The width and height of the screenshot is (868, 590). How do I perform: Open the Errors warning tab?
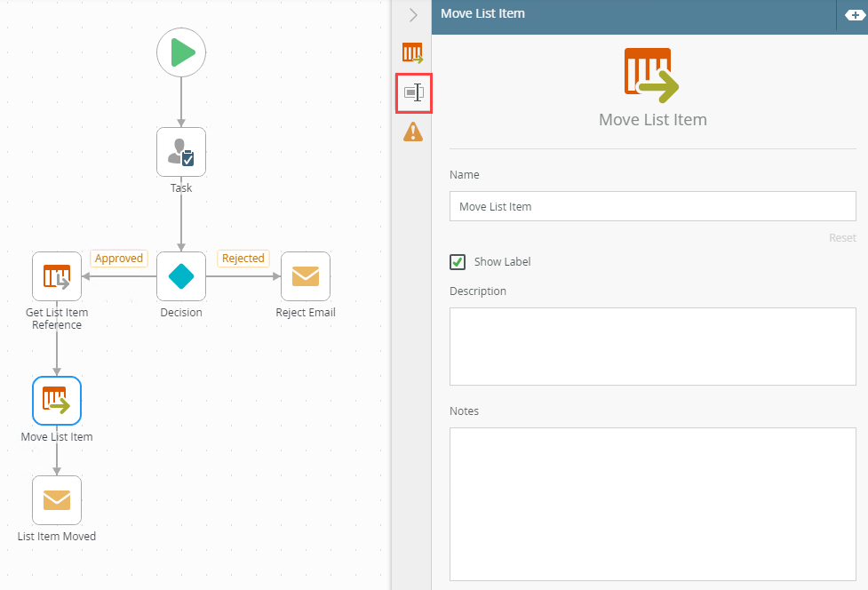coord(413,132)
